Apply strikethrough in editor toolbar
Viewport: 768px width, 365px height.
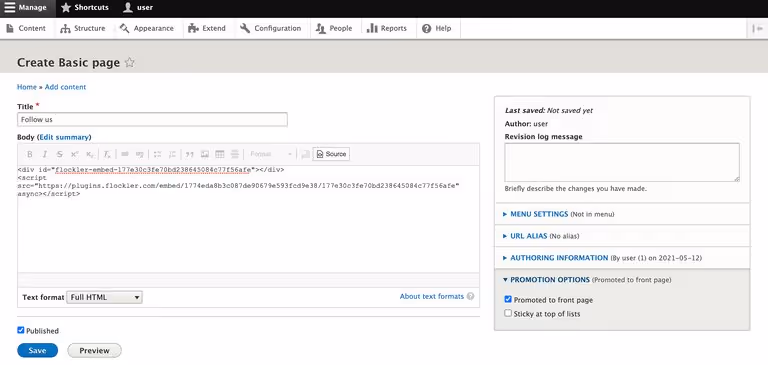pos(59,154)
